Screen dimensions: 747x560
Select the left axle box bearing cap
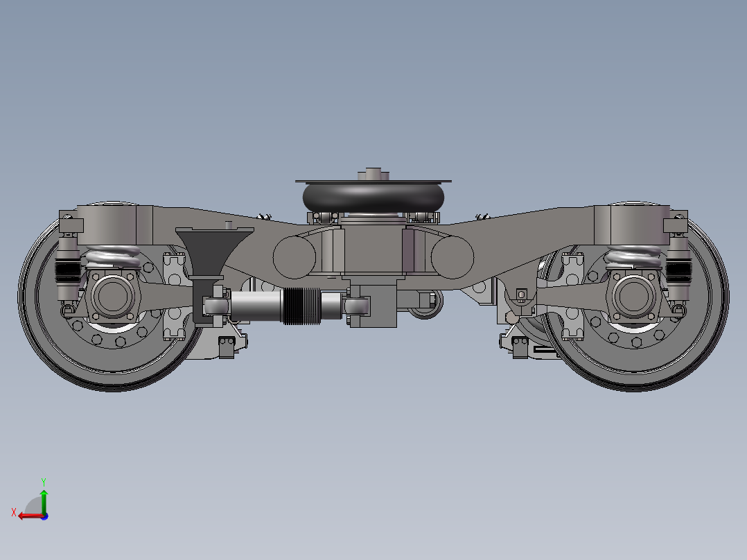point(112,297)
